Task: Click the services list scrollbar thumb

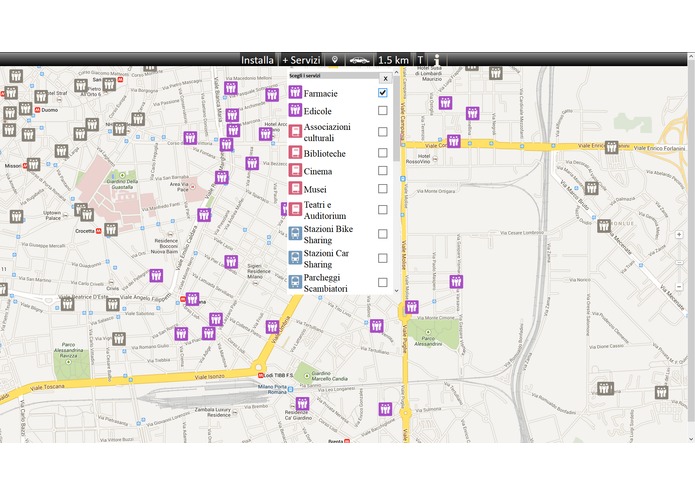Action: [x=396, y=119]
